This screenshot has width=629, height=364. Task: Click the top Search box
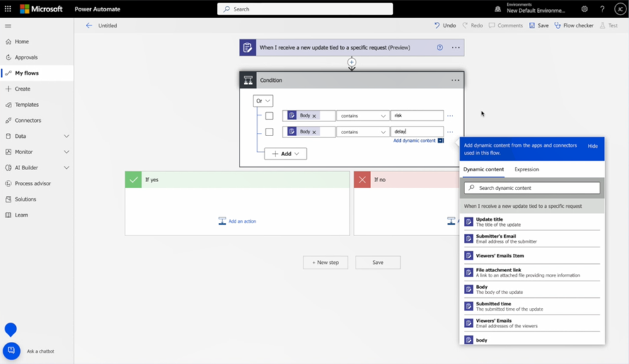[305, 9]
